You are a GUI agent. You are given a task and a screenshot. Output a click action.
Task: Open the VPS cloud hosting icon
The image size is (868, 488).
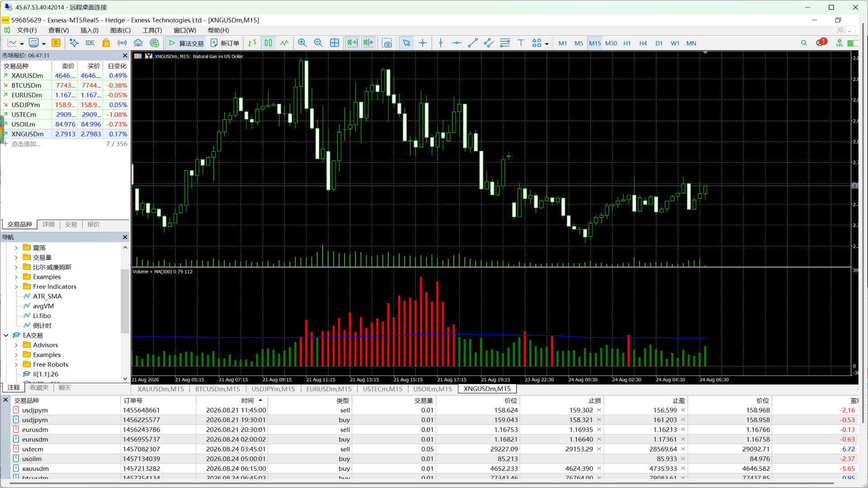click(x=138, y=43)
